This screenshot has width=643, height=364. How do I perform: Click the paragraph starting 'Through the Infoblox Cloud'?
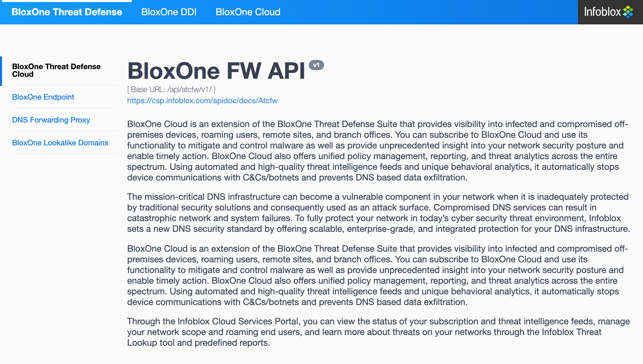378,332
